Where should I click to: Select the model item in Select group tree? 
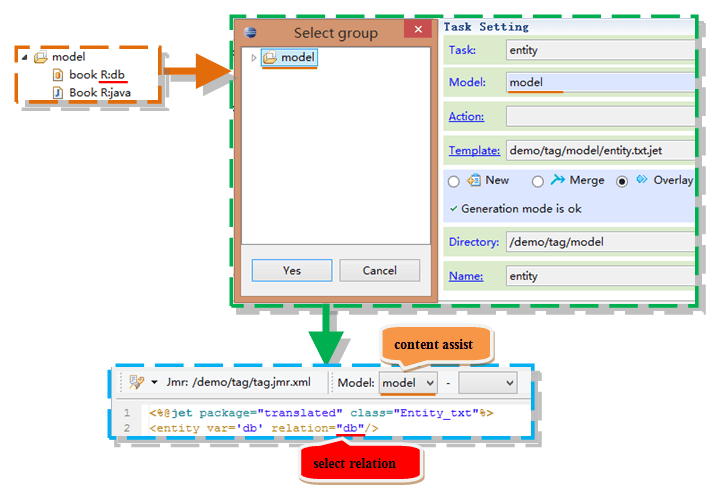[289, 58]
